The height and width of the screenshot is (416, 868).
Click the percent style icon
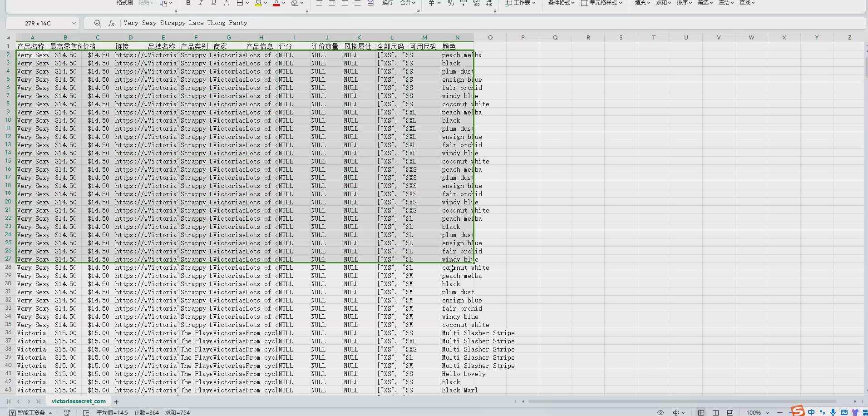450,3
